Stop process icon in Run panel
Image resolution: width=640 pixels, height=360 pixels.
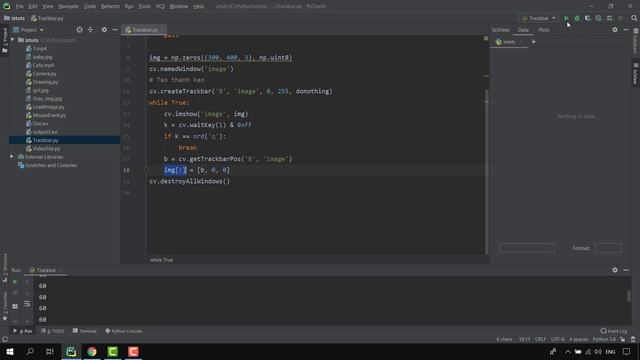pyautogui.click(x=15, y=293)
